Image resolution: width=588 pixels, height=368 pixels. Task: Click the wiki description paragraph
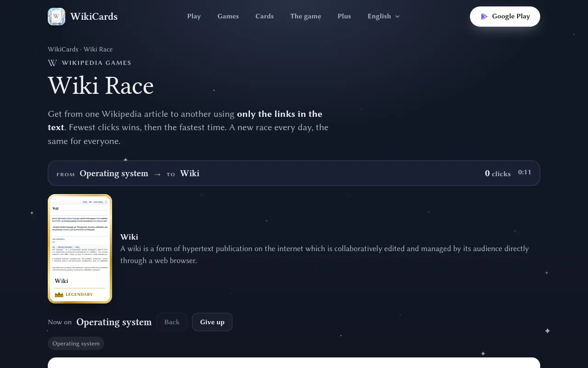tap(324, 254)
